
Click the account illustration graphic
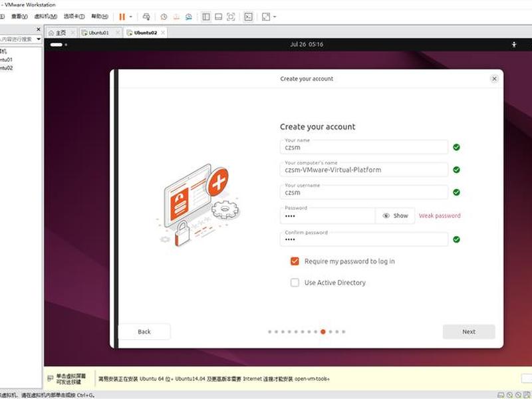click(198, 205)
